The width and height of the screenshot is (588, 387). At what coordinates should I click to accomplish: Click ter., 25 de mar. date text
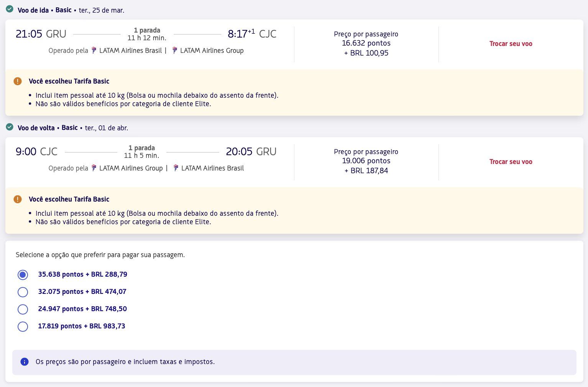(102, 10)
